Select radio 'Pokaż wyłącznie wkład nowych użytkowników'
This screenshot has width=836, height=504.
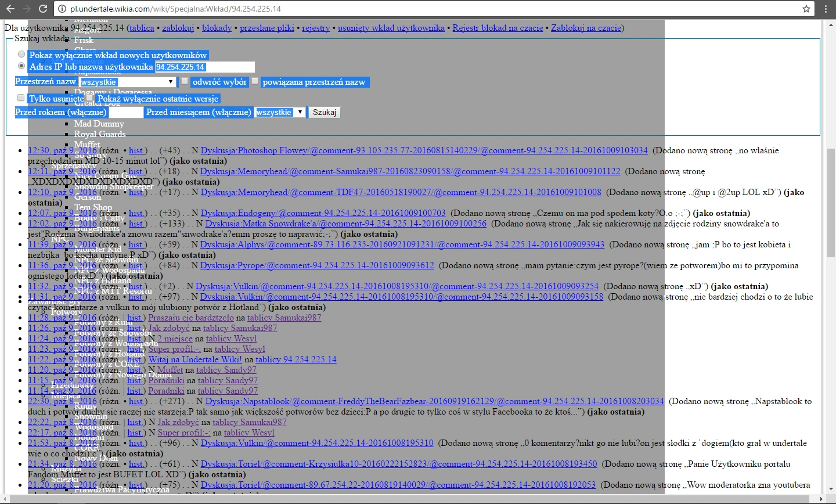tap(21, 55)
